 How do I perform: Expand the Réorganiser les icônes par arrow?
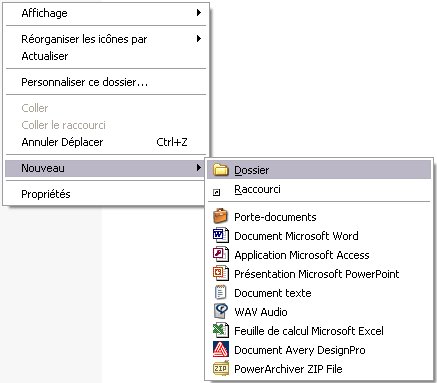(199, 39)
